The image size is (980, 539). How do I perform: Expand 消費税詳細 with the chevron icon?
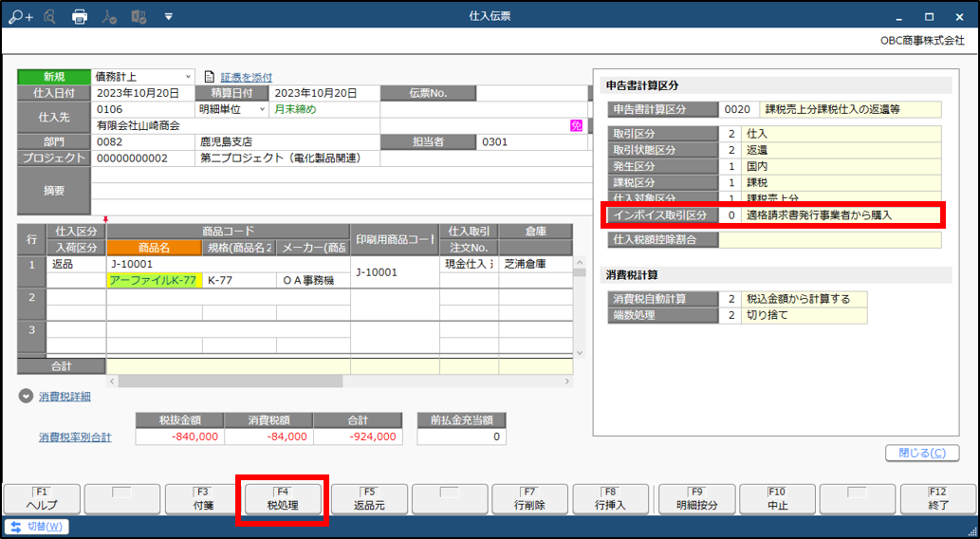tap(26, 396)
